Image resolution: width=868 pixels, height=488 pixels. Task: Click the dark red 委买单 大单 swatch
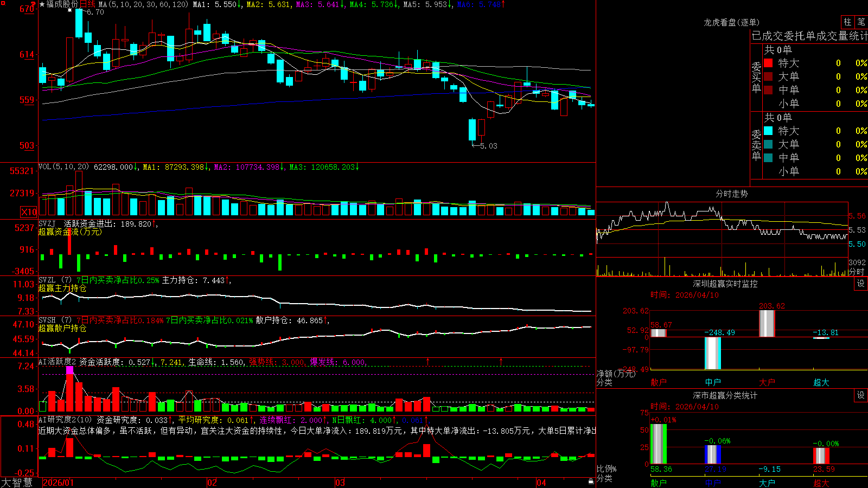point(768,76)
